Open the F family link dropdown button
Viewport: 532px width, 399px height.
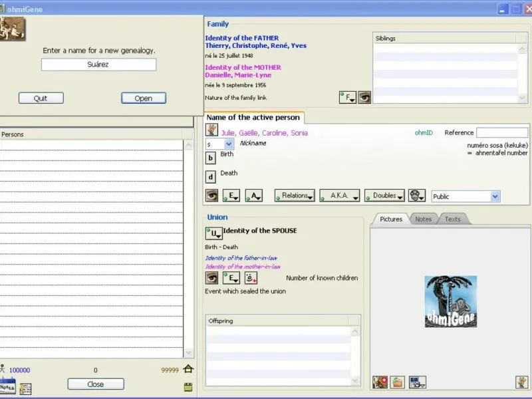pos(347,98)
